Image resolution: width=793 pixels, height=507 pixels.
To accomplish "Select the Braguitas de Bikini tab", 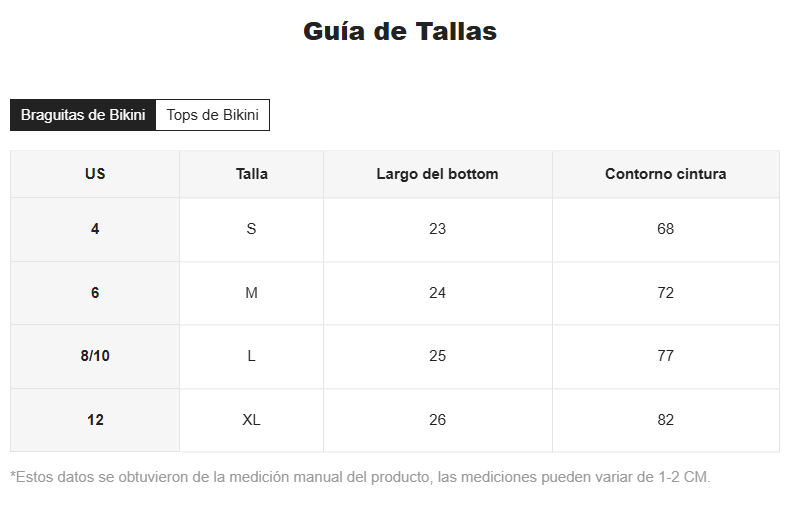I will pyautogui.click(x=83, y=115).
